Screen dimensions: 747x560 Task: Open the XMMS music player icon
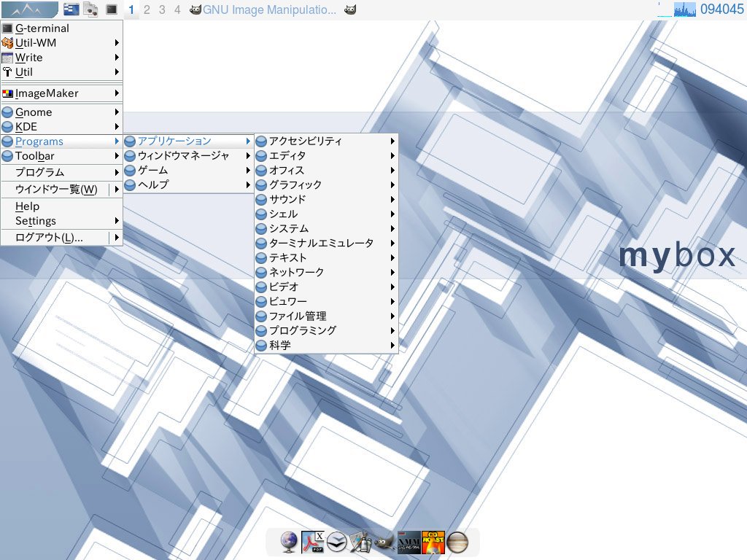pyautogui.click(x=410, y=543)
